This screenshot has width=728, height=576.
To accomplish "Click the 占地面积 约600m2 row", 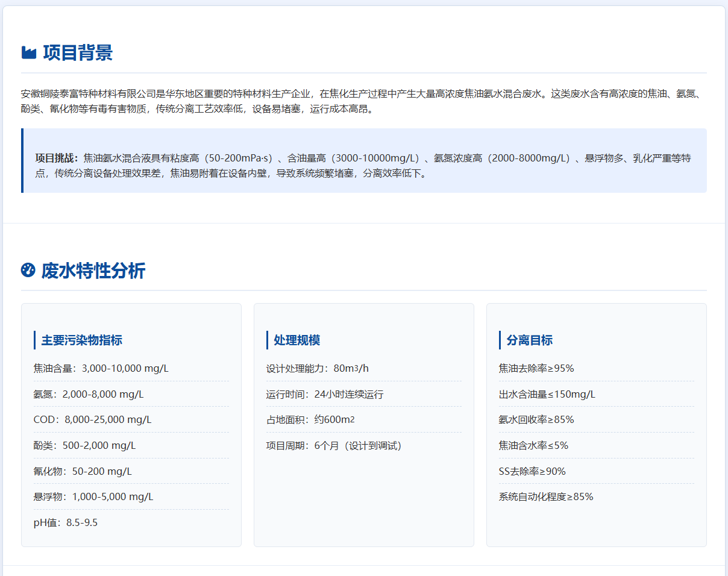I will (x=306, y=420).
